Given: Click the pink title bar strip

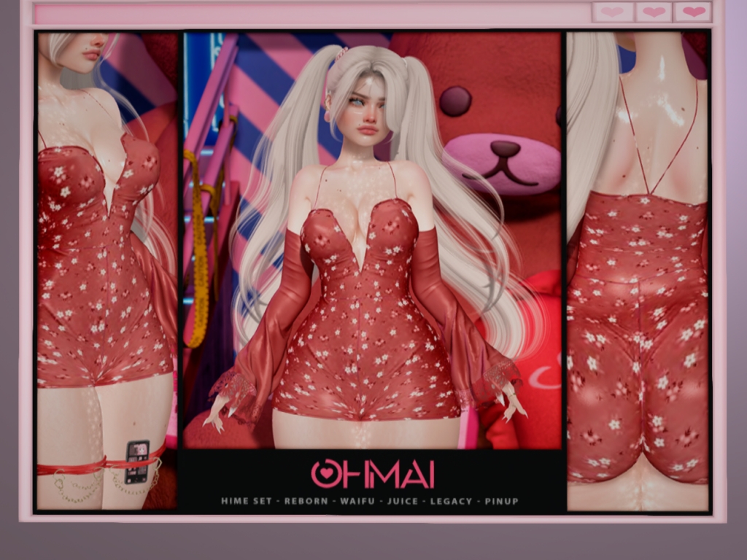Looking at the screenshot, I should [312, 14].
